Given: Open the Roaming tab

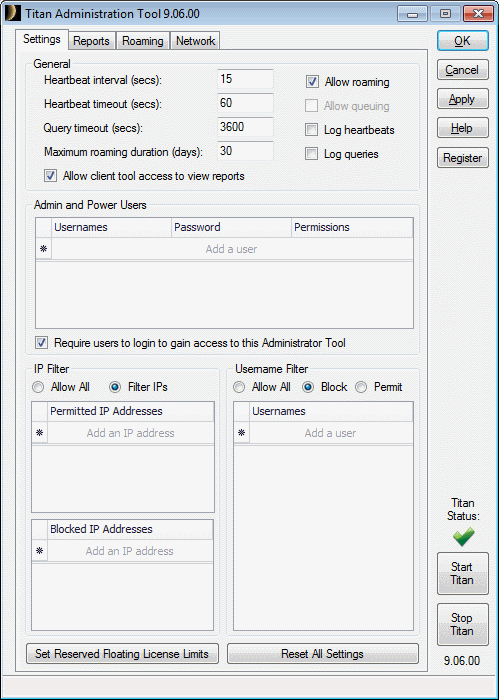Looking at the screenshot, I should click(x=143, y=41).
